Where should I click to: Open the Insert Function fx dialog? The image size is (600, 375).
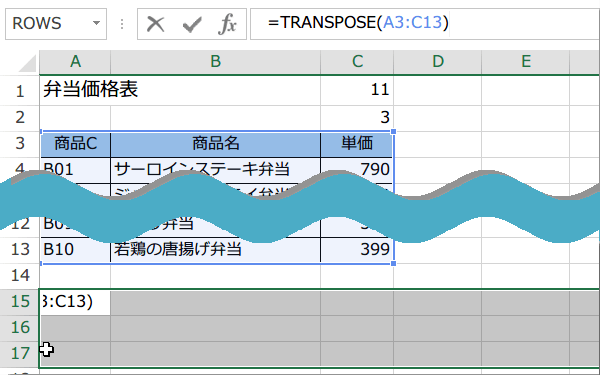227,24
